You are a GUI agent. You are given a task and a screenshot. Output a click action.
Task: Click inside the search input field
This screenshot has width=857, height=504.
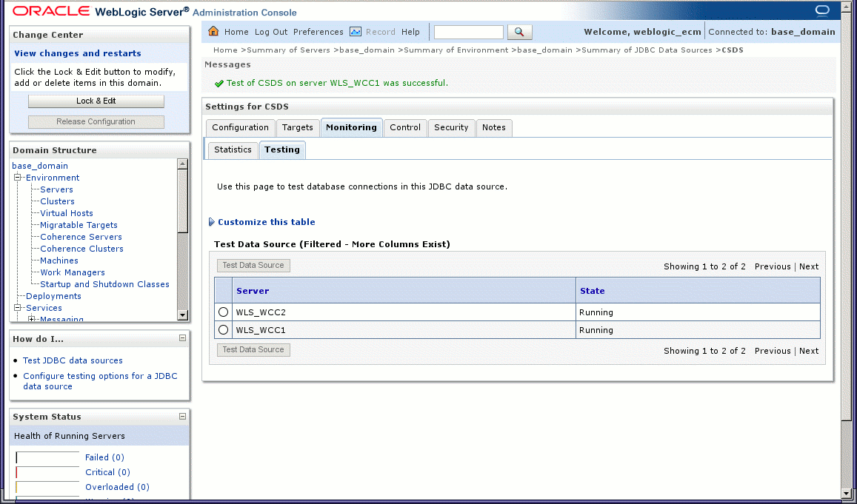pyautogui.click(x=468, y=33)
